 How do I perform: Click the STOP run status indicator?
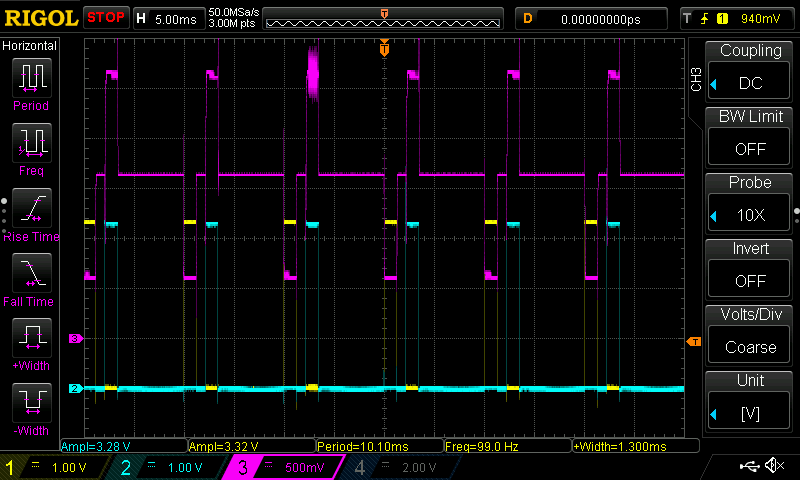[106, 18]
